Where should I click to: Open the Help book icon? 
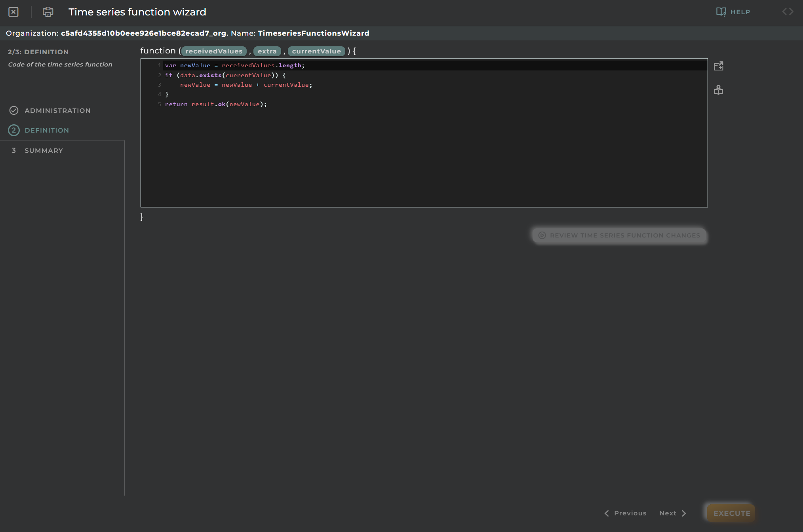point(721,12)
